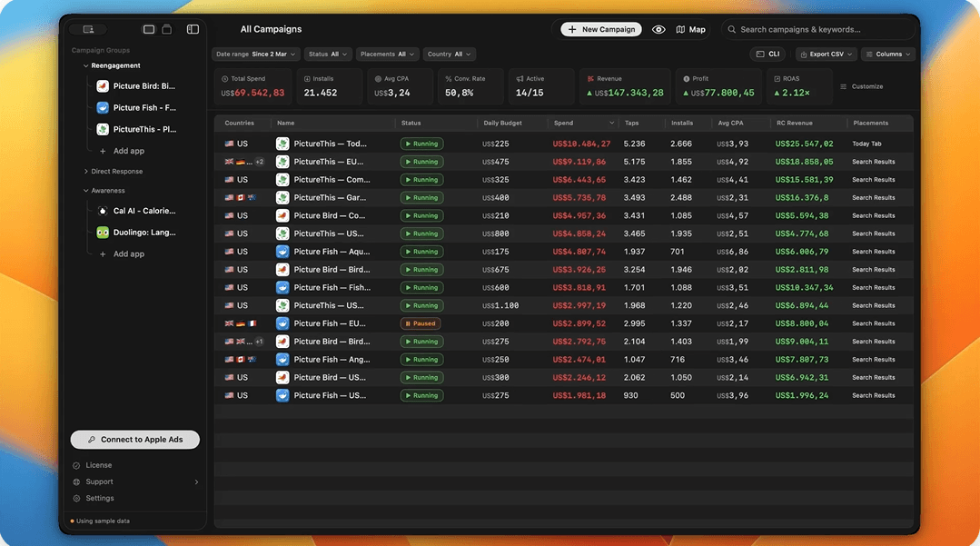The height and width of the screenshot is (546, 980).
Task: Toggle the eye visibility icon in toolbar
Action: pos(658,29)
